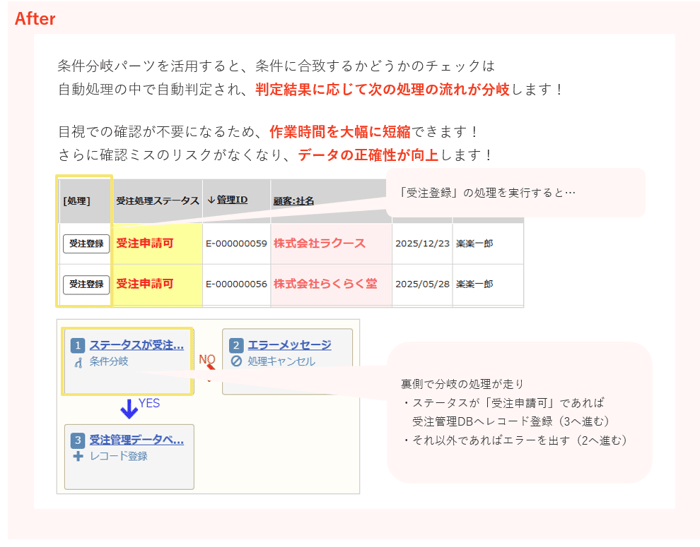Click the sort arrow beside 管理ID

tap(211, 200)
